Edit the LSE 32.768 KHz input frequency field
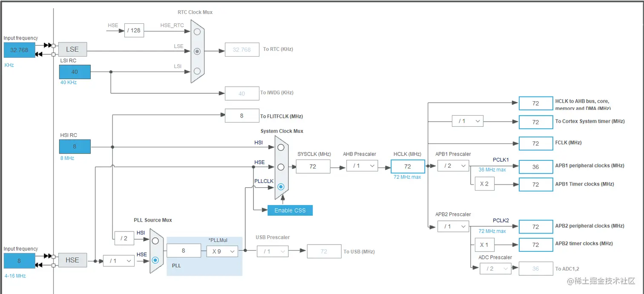 point(19,50)
